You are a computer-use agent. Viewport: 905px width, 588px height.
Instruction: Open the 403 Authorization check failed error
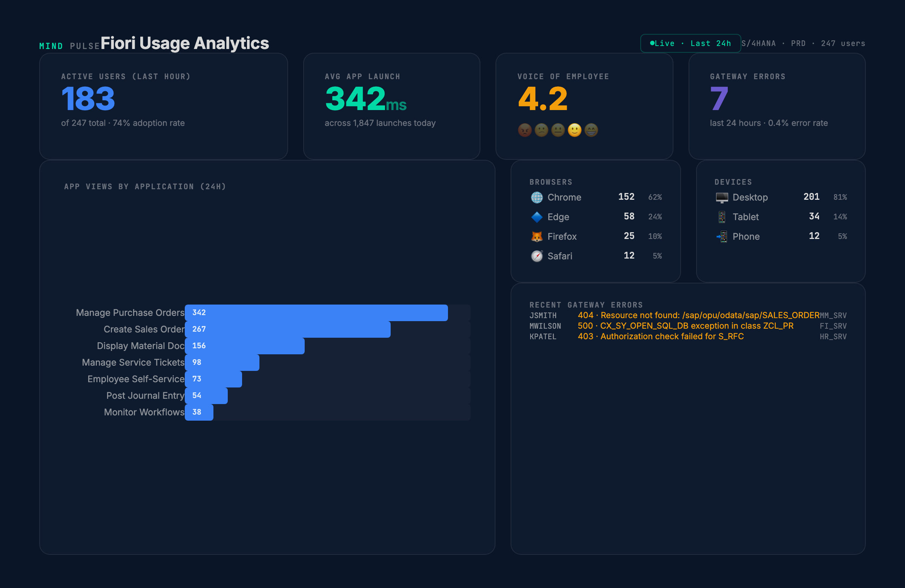tap(661, 337)
